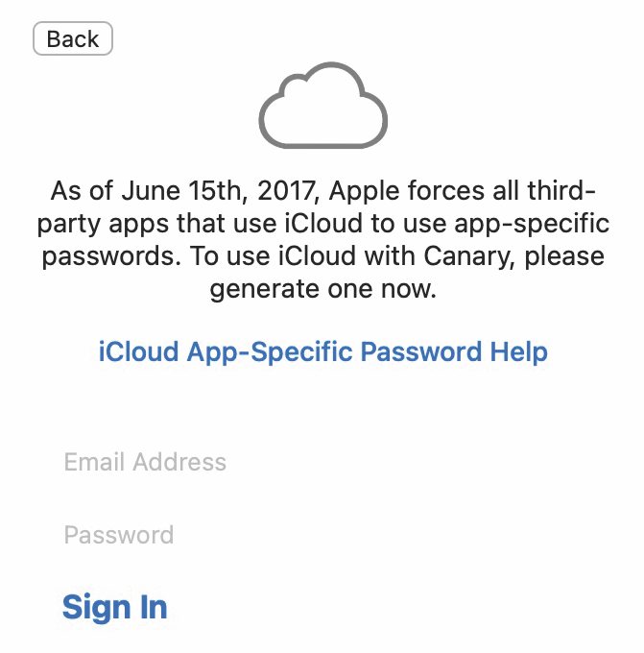Open iCloud App-Specific Password Help link
Viewport: 644px width, 653px height.
click(x=323, y=351)
